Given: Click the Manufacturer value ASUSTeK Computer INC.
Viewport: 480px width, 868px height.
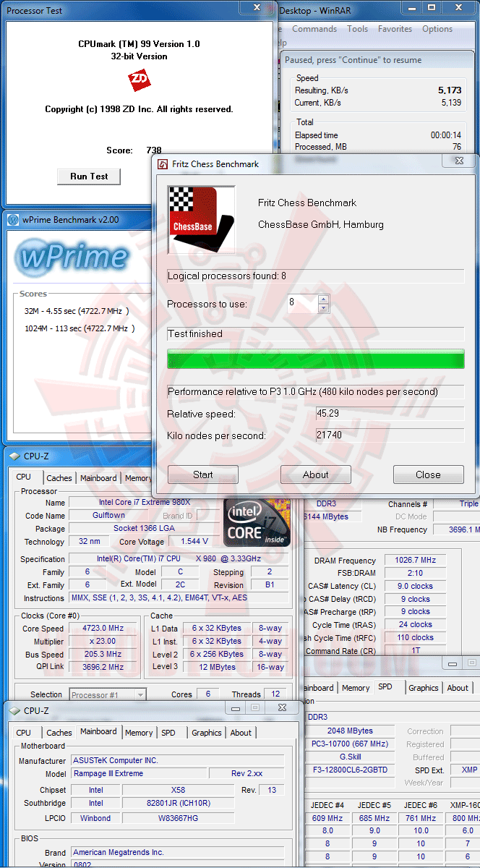Looking at the screenshot, I should pyautogui.click(x=177, y=760).
